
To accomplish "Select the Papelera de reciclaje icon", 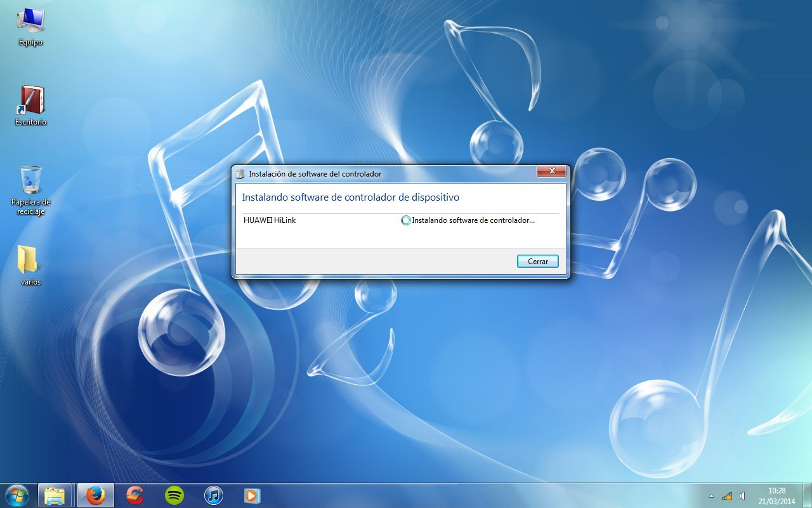I will tap(30, 190).
